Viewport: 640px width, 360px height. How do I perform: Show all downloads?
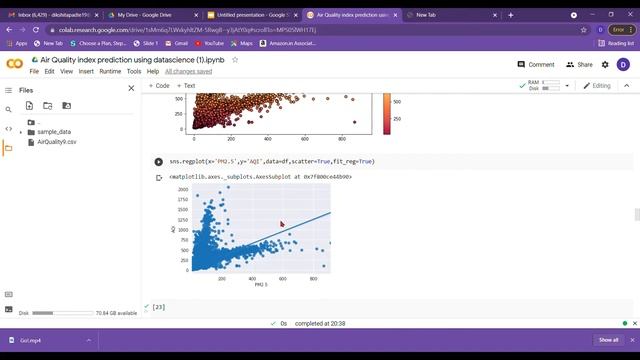(608, 340)
